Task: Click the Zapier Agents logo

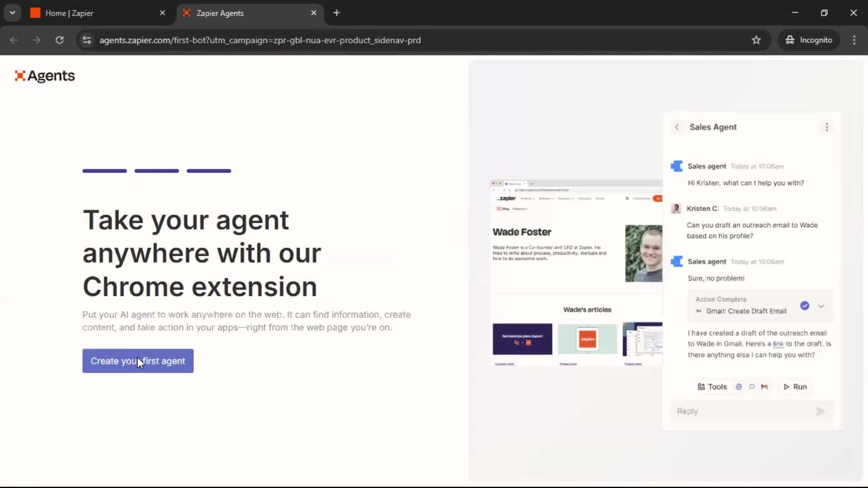Action: tap(45, 76)
